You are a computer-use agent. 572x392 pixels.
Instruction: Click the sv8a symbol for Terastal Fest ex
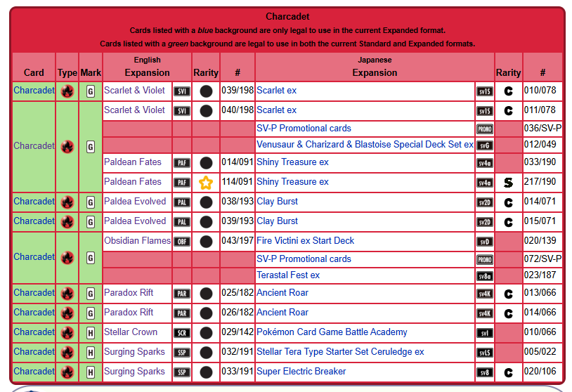point(484,276)
